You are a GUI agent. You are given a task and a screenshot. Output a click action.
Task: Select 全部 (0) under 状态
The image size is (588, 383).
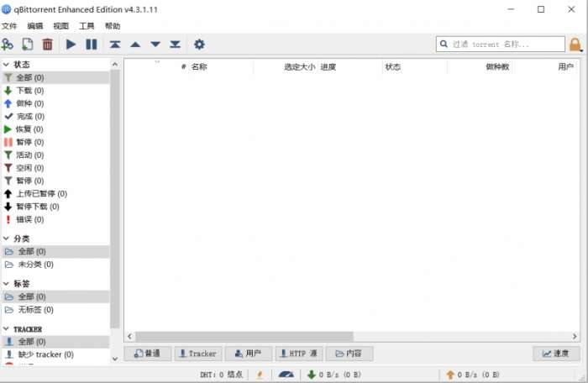tap(55, 77)
